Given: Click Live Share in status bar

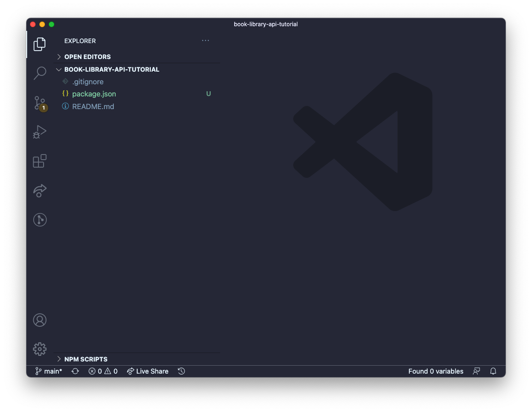Looking at the screenshot, I should point(148,371).
